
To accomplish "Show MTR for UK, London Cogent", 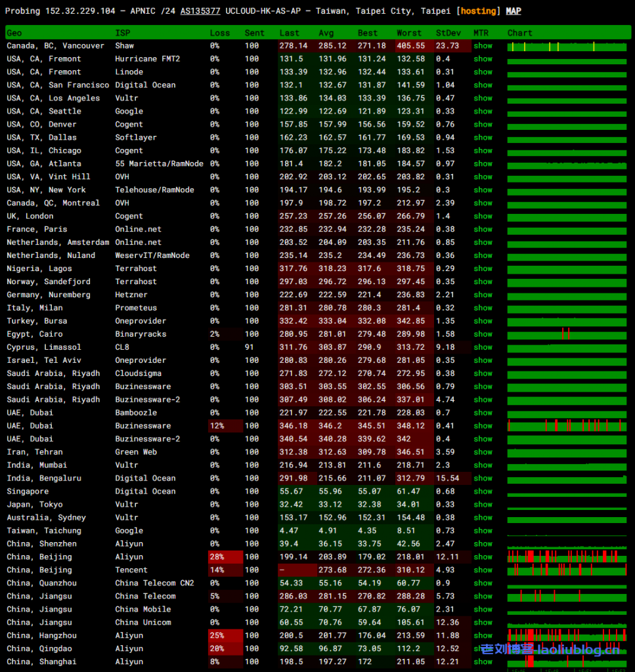I will tap(483, 216).
